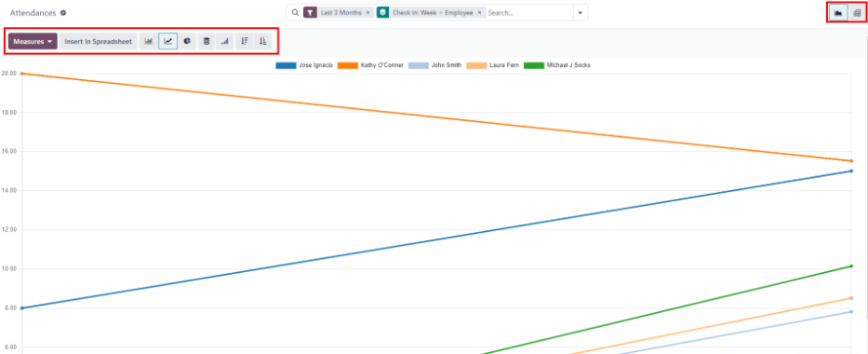Remove the Last 3 Months filter
Screen dimensions: 868x354
[x=367, y=13]
